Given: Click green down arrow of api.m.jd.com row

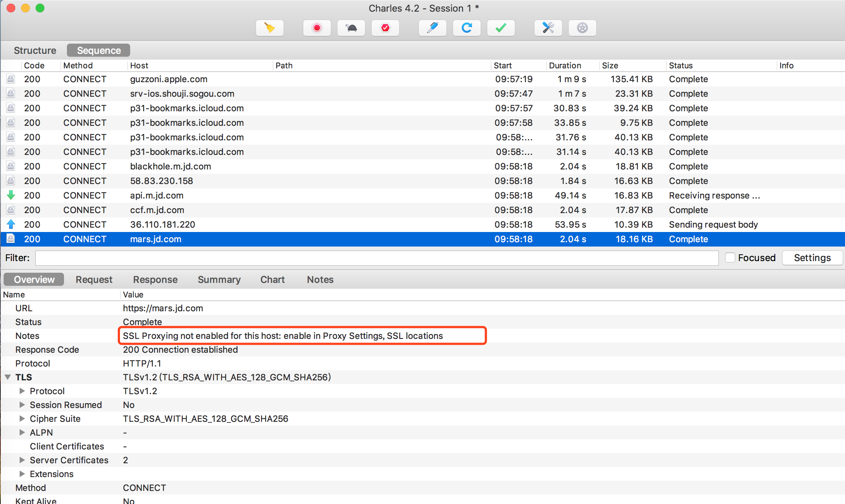Looking at the screenshot, I should [x=11, y=195].
